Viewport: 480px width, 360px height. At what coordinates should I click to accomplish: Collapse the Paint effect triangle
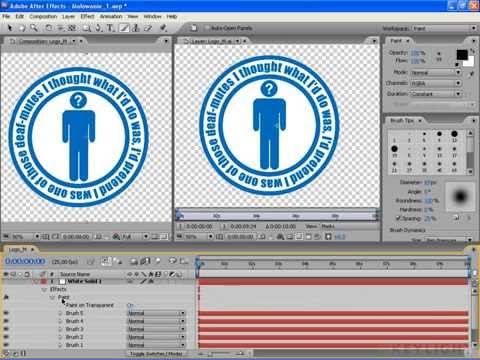[x=52, y=297]
